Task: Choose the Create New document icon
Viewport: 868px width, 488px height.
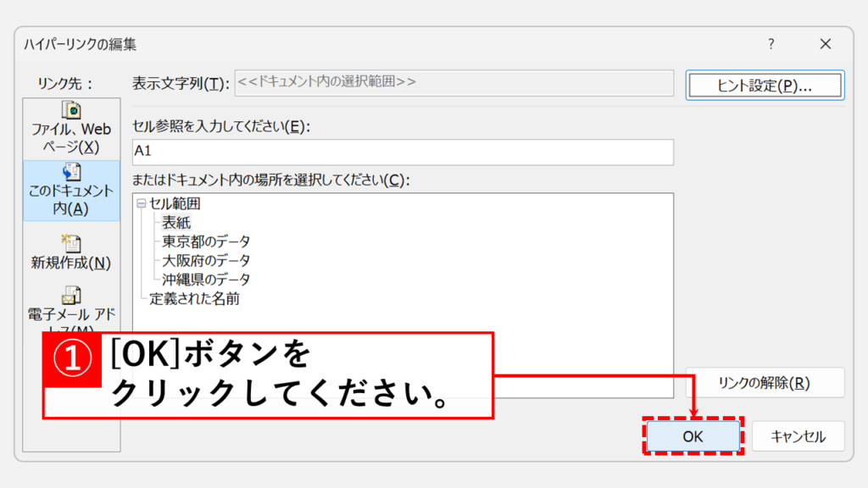Action: (x=71, y=243)
